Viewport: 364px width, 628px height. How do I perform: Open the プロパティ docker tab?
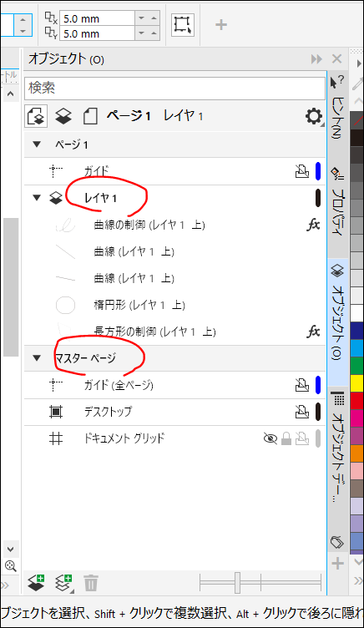click(337, 201)
